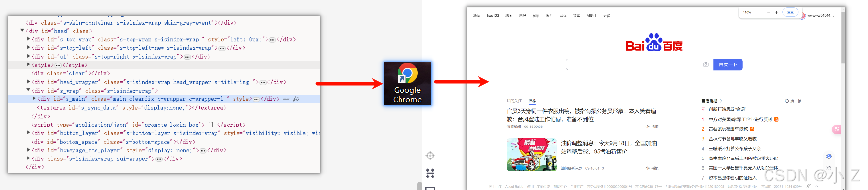868x190 pixels.
Task: Click the 百度一下 search button
Action: [728, 64]
